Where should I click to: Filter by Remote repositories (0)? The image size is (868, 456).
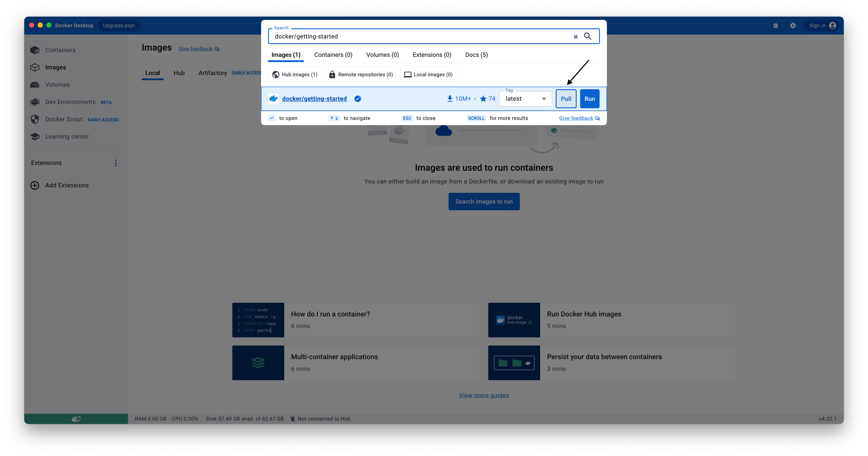[360, 75]
